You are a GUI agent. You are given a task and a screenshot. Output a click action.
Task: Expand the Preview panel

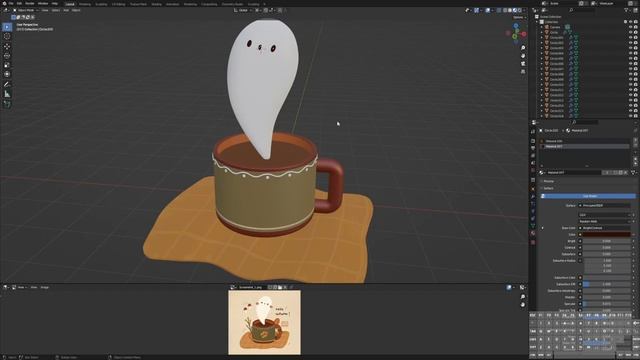click(548, 181)
